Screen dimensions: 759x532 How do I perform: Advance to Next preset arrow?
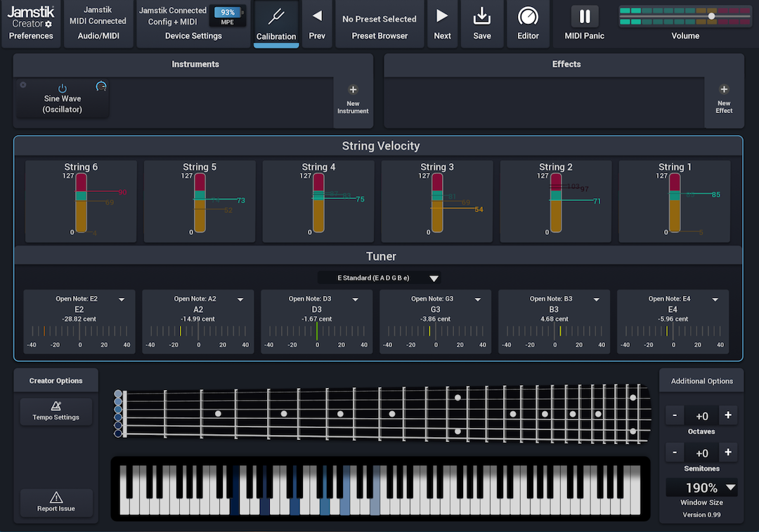[x=442, y=23]
